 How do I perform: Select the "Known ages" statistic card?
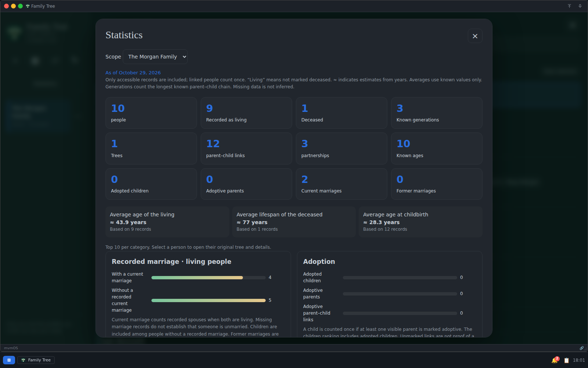click(x=437, y=149)
